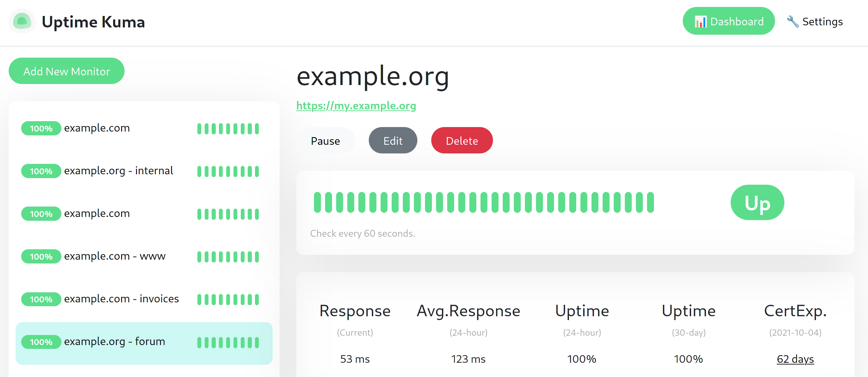This screenshot has height=377, width=868.
Task: Open the 62 days certificate expiry link
Action: pos(795,359)
